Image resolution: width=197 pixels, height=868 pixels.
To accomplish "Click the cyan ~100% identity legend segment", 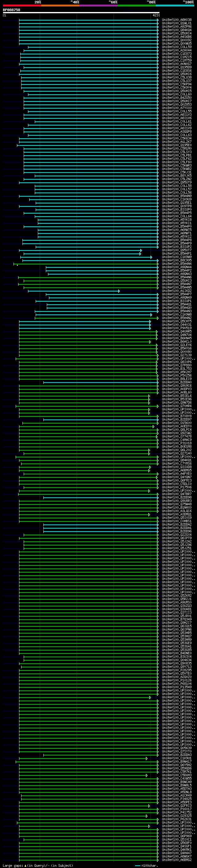I will coord(175,6).
